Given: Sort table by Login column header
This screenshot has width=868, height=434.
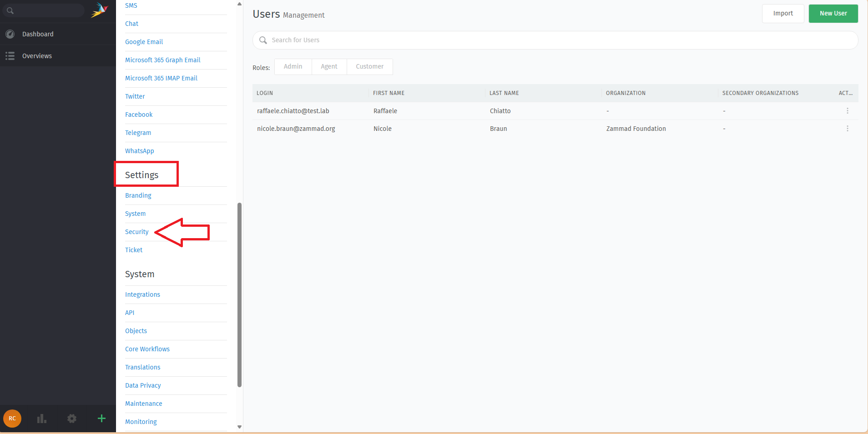Looking at the screenshot, I should (265, 93).
